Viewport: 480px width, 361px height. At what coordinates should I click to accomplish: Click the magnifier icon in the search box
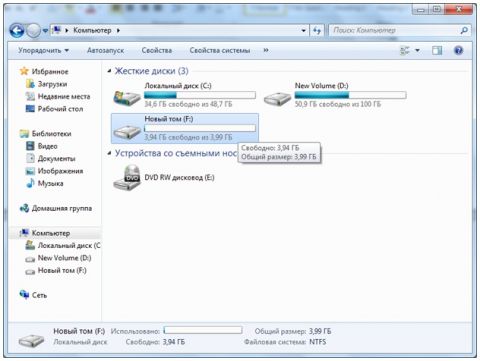pyautogui.click(x=464, y=31)
